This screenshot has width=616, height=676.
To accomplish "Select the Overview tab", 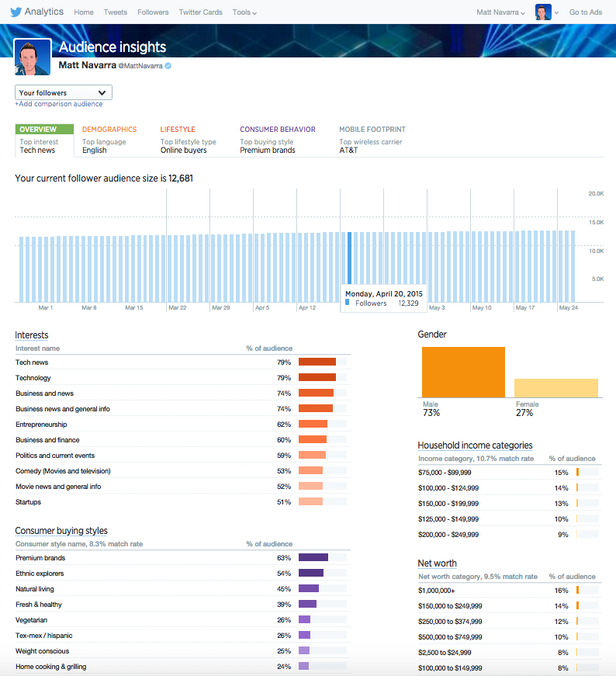I will tap(38, 130).
